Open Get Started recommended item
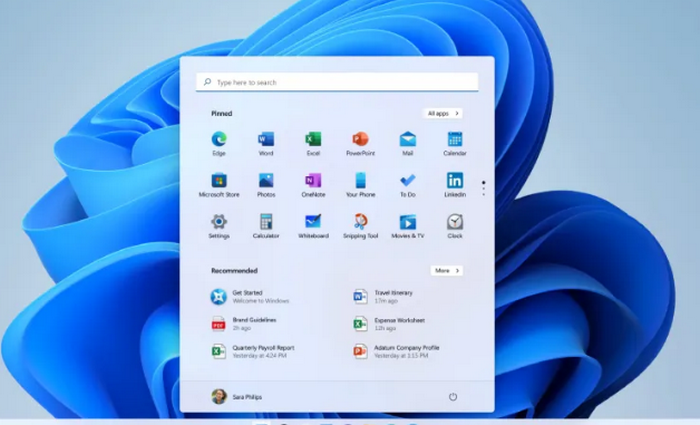Viewport: 700px width, 425px height. (250, 296)
